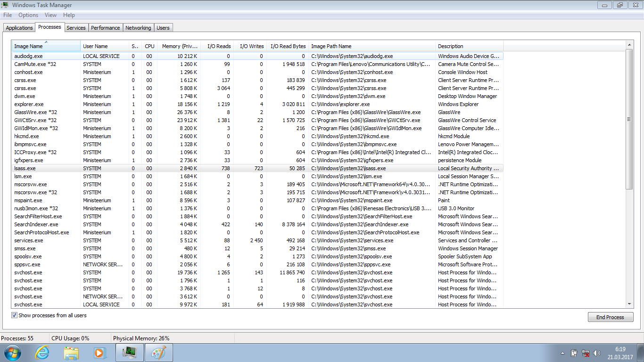Click the power plug icon in system tray

tap(574, 353)
